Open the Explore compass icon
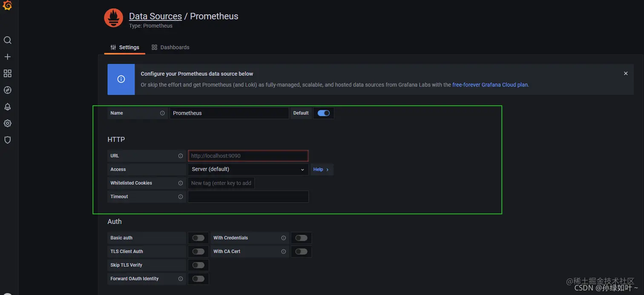644x295 pixels. click(x=7, y=90)
